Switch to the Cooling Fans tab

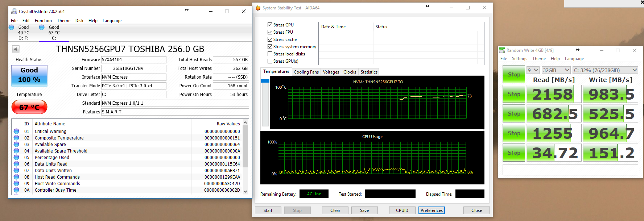tap(306, 72)
